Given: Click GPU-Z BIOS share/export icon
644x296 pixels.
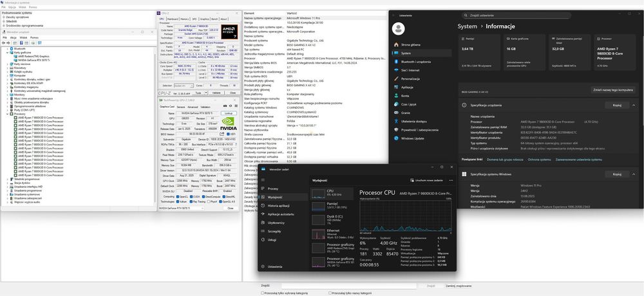Looking at the screenshot, I should pos(222,134).
